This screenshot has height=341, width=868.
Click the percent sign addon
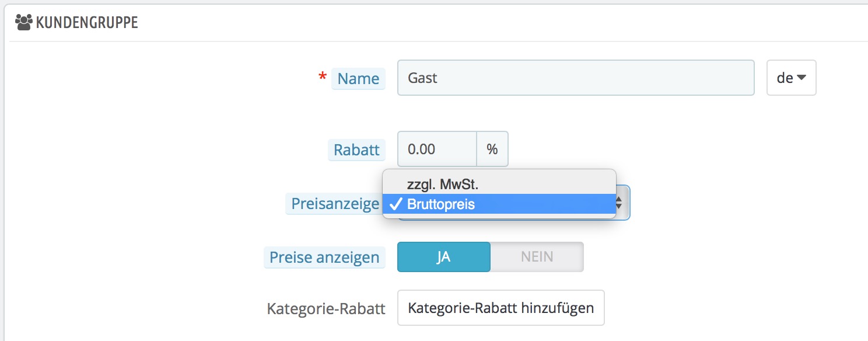click(492, 149)
